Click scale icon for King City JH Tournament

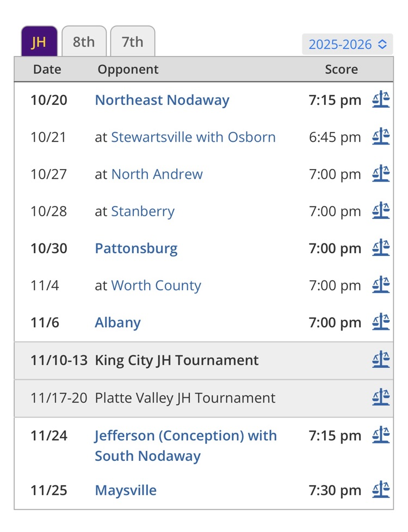pos(381,360)
